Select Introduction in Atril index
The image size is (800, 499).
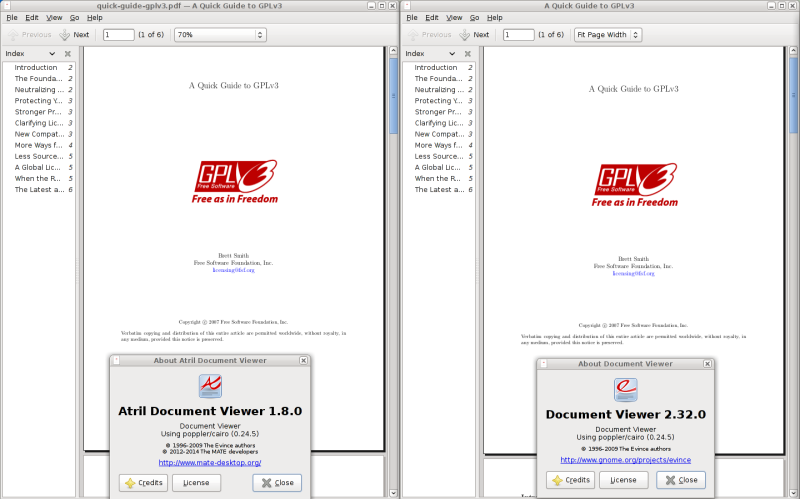(x=39, y=67)
